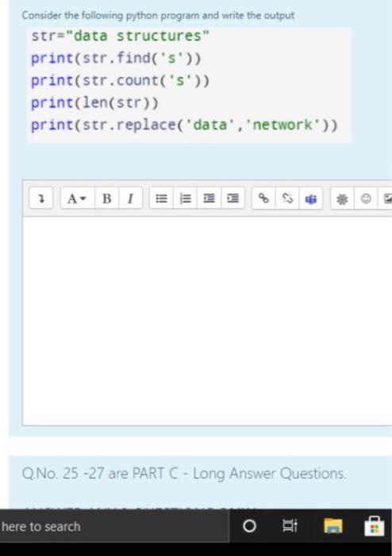This screenshot has width=392, height=556.
Task: Click the 'Consider the following python program' text
Action: click(158, 15)
